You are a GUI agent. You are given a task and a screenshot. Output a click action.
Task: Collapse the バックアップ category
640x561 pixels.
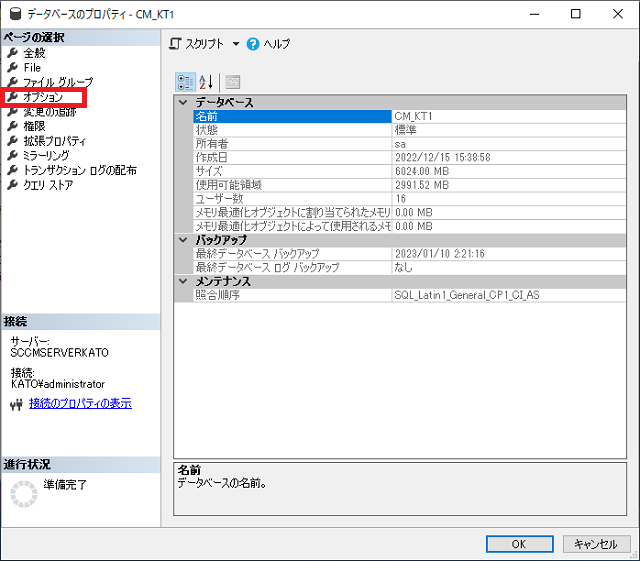pyautogui.click(x=183, y=240)
